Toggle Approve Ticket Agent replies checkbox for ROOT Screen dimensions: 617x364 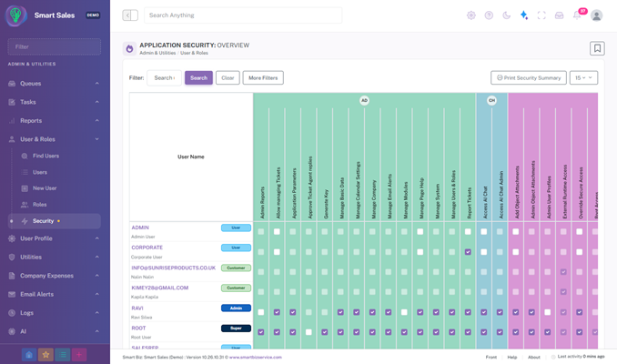pos(308,332)
